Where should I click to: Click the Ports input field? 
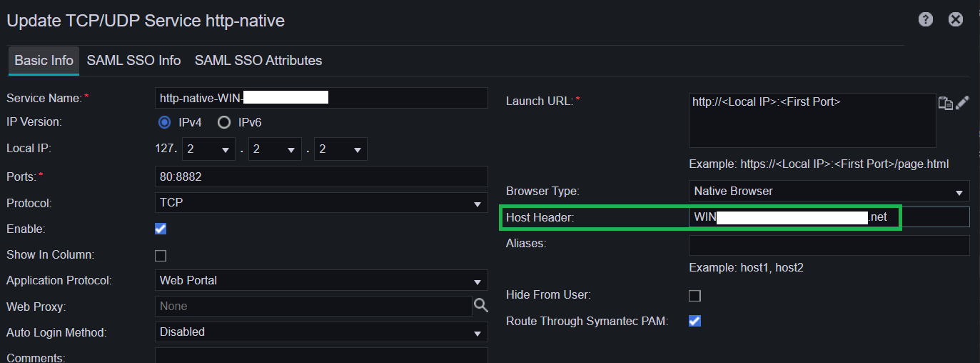click(321, 176)
